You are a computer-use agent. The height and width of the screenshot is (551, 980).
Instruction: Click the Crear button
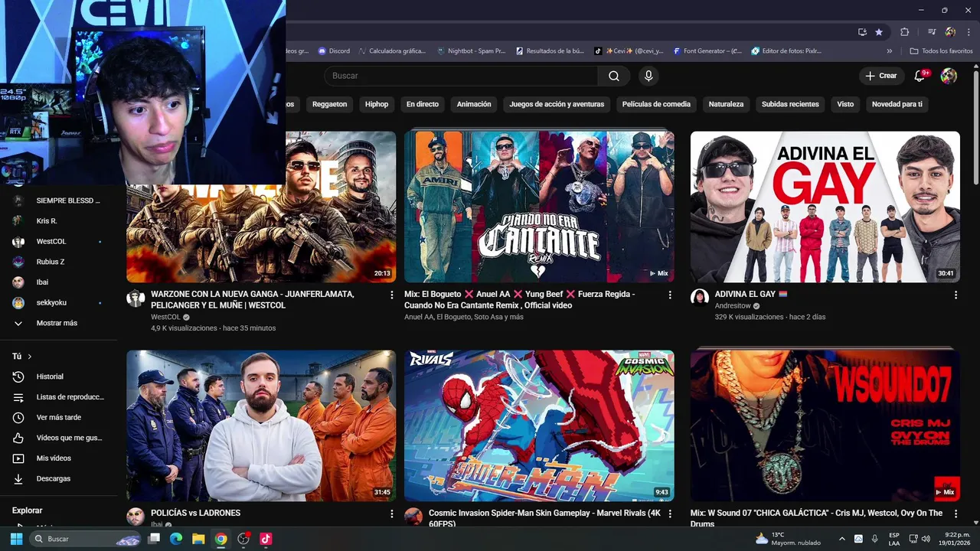click(881, 76)
